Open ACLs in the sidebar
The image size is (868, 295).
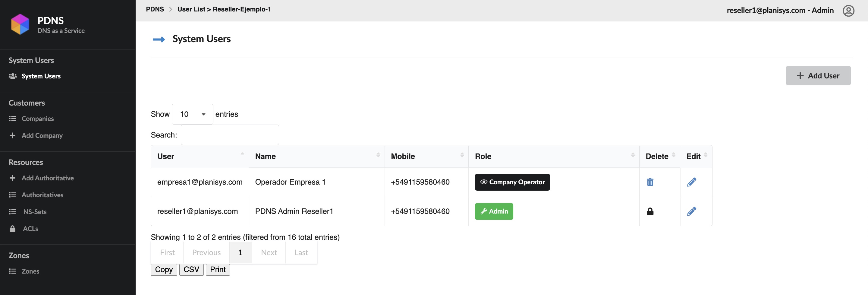(30, 229)
